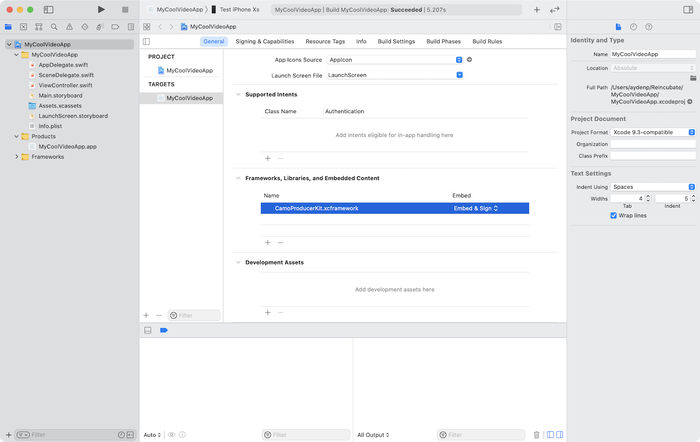Toggle the right inspector panel

pos(688,9)
